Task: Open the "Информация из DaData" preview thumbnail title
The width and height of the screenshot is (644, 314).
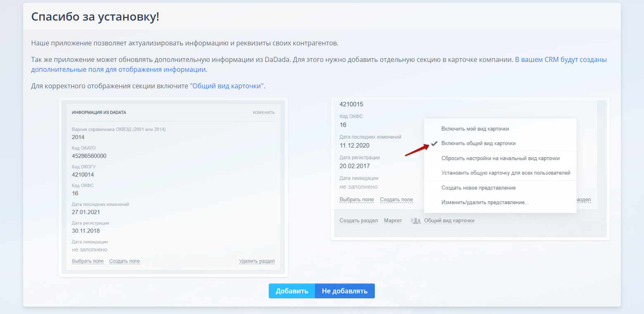Action: tap(99, 112)
